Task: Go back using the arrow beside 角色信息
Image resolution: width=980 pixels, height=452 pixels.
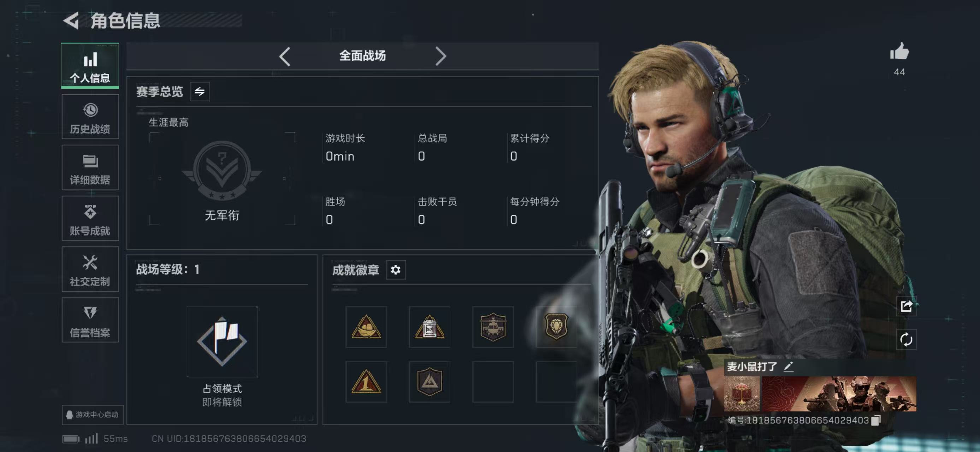Action: (x=71, y=20)
